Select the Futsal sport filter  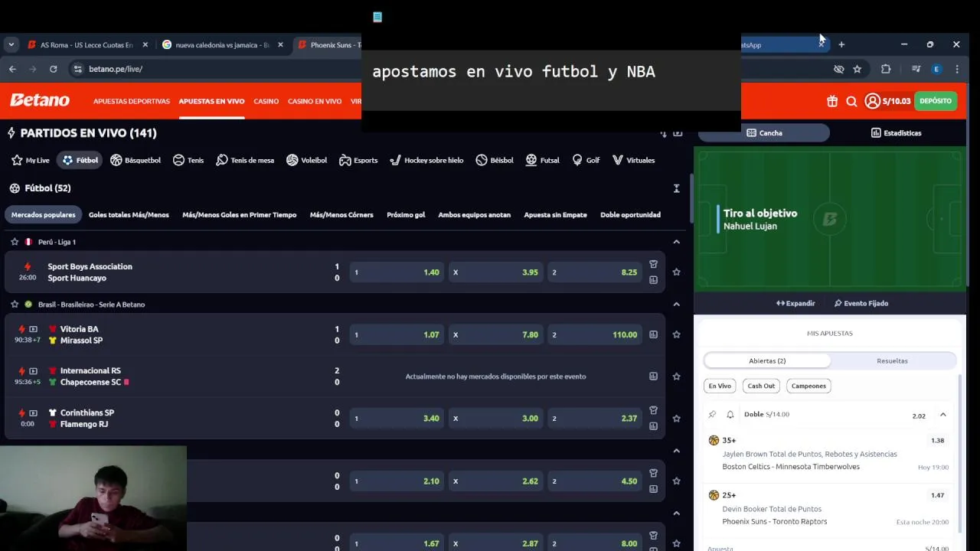point(542,160)
